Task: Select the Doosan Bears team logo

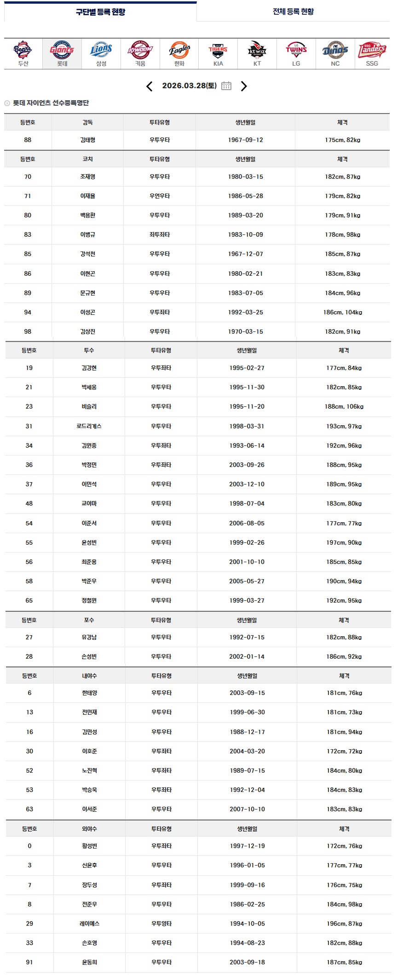Action: click(23, 50)
